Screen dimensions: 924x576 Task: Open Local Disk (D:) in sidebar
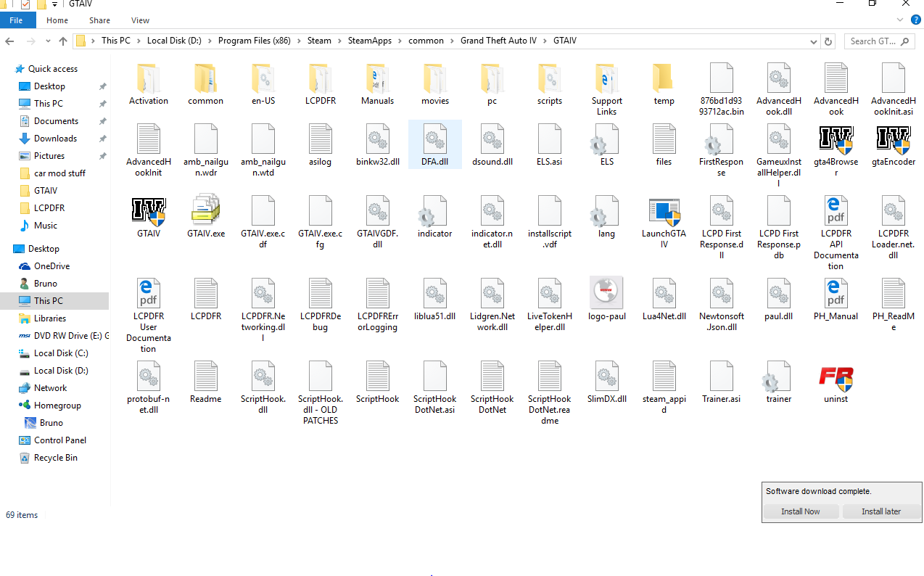61,371
